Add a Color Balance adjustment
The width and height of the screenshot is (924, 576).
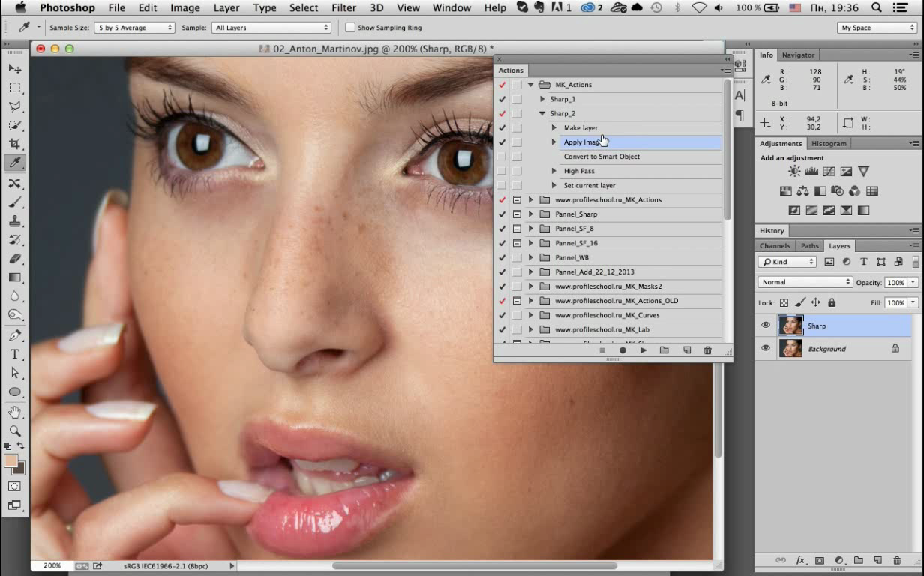click(x=803, y=191)
